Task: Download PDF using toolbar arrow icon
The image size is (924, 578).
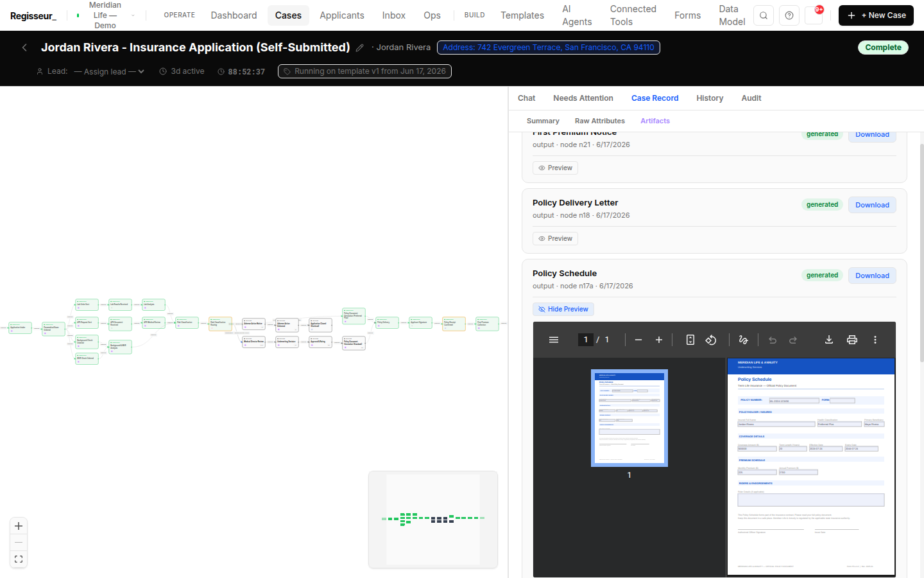Action: coord(829,340)
